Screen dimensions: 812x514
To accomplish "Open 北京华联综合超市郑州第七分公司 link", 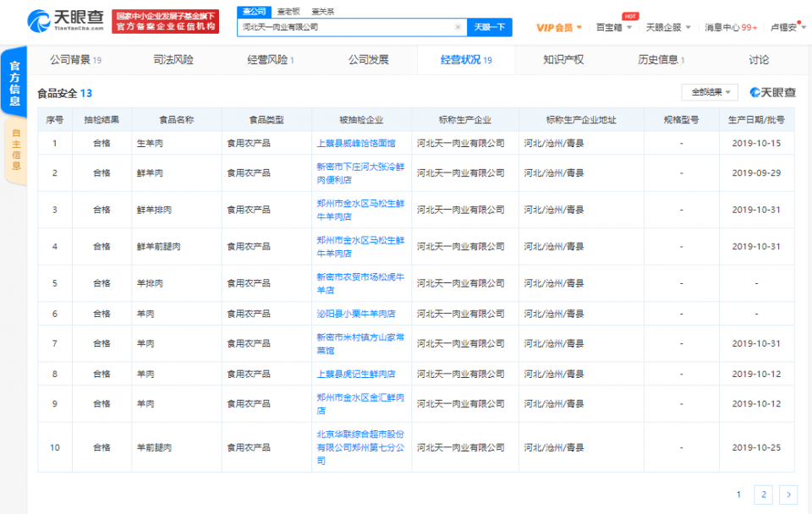I will click(360, 447).
